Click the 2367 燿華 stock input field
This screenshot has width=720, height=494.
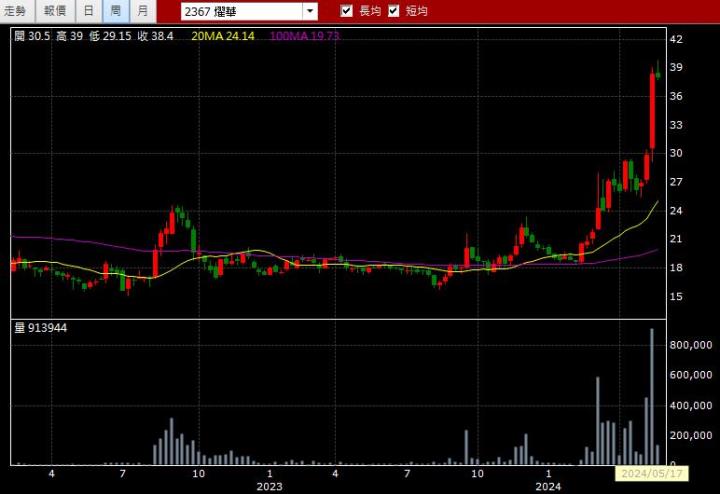(x=240, y=11)
